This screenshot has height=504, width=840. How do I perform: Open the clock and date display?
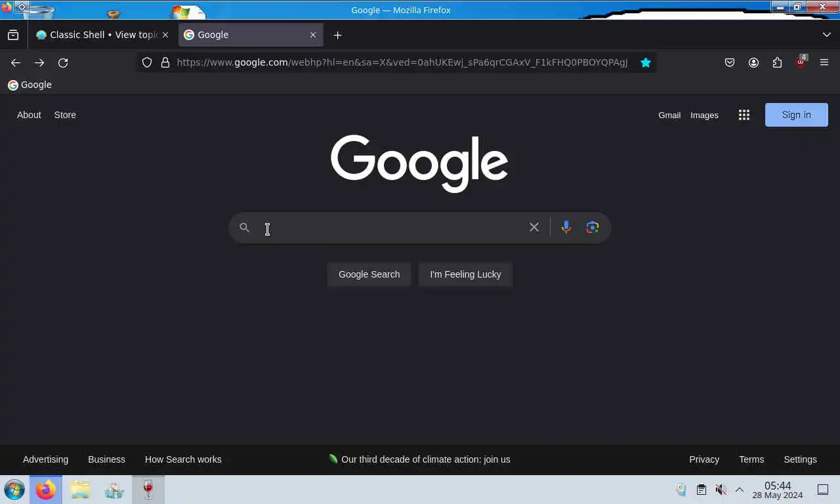pos(778,490)
